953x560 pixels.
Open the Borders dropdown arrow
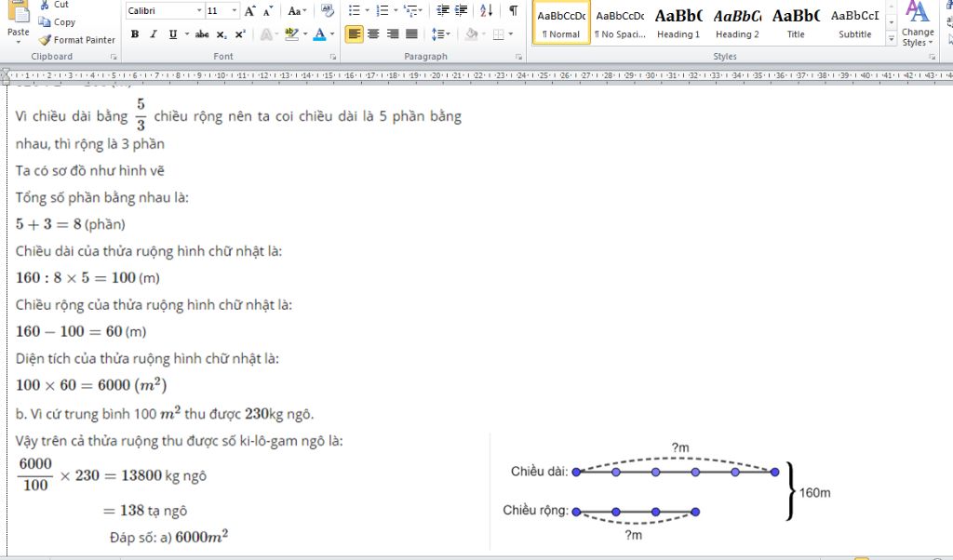[x=511, y=34]
